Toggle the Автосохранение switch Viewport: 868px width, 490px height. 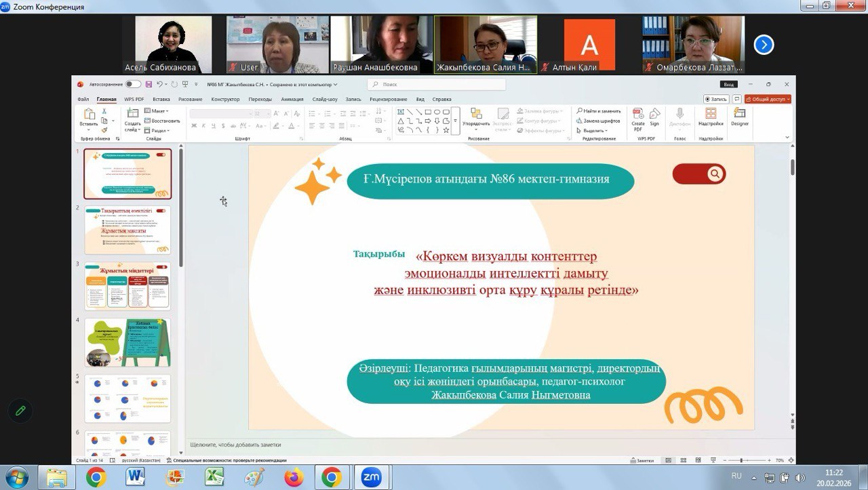tap(133, 85)
